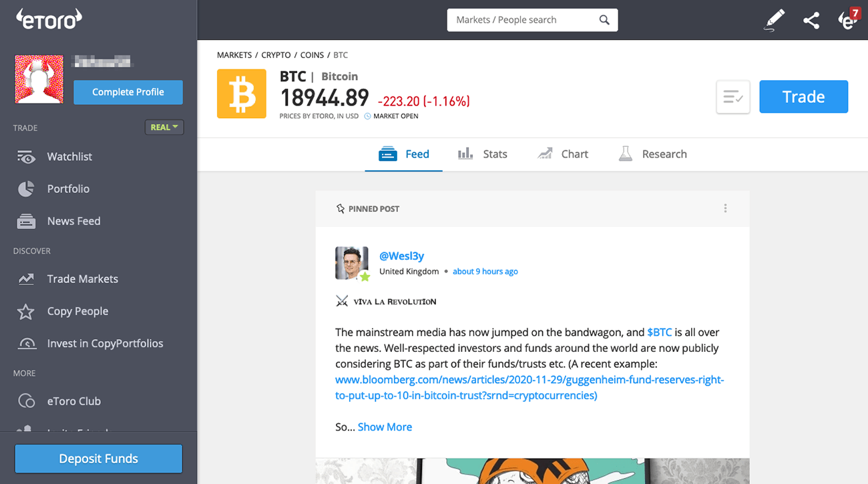Switch to the Feed tab
868x484 pixels.
(404, 154)
